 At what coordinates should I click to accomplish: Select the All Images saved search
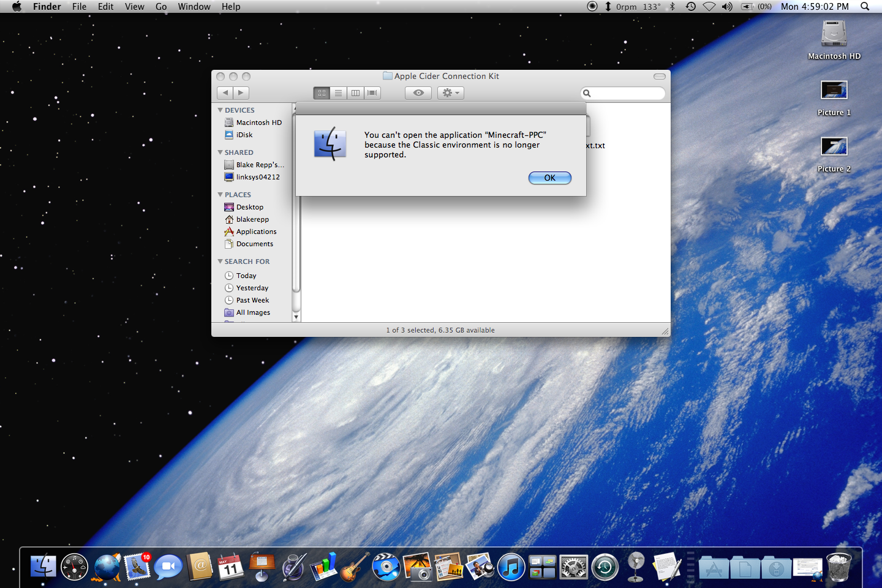[x=247, y=312]
